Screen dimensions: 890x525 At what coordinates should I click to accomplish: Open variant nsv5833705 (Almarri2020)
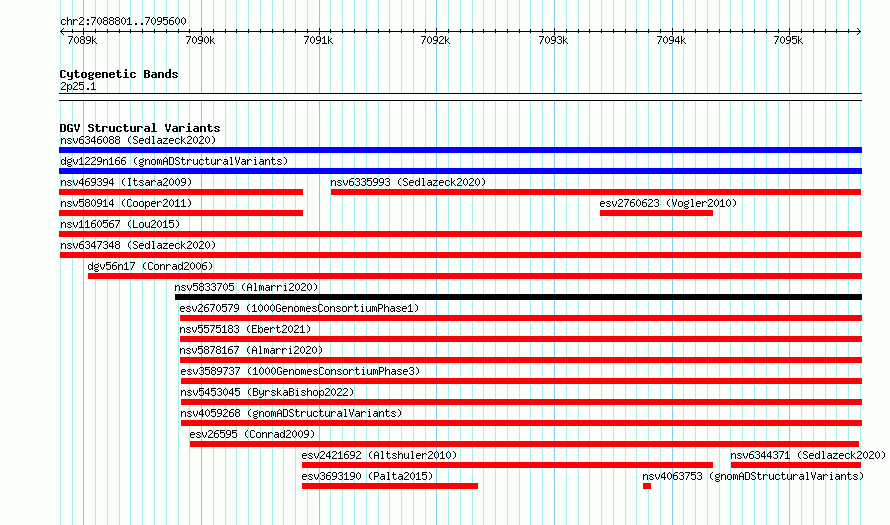tap(246, 287)
